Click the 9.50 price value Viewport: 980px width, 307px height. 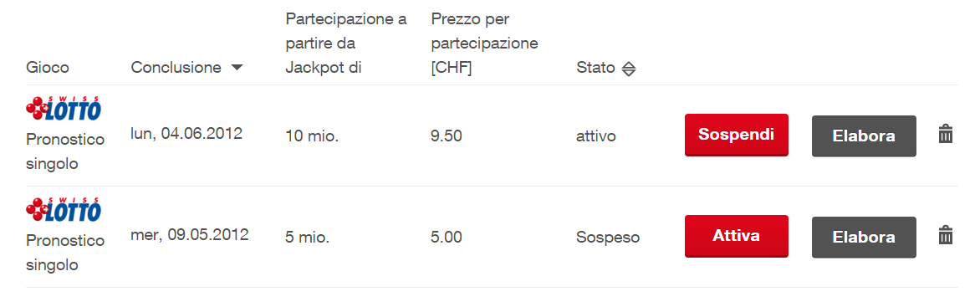tap(447, 136)
